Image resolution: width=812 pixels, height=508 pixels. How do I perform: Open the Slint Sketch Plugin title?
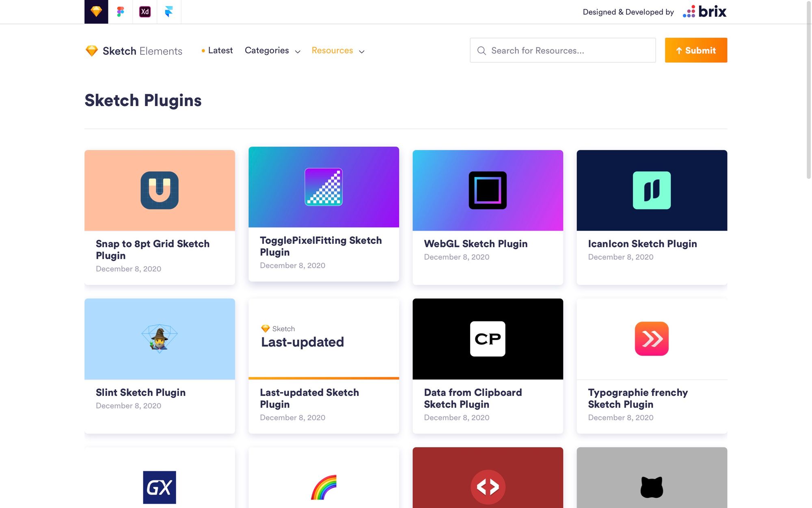pos(140,392)
